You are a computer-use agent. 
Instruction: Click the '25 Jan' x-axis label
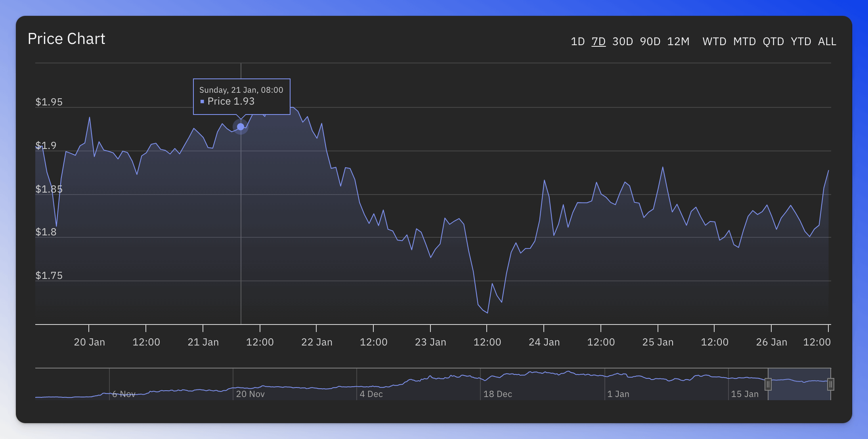[658, 342]
